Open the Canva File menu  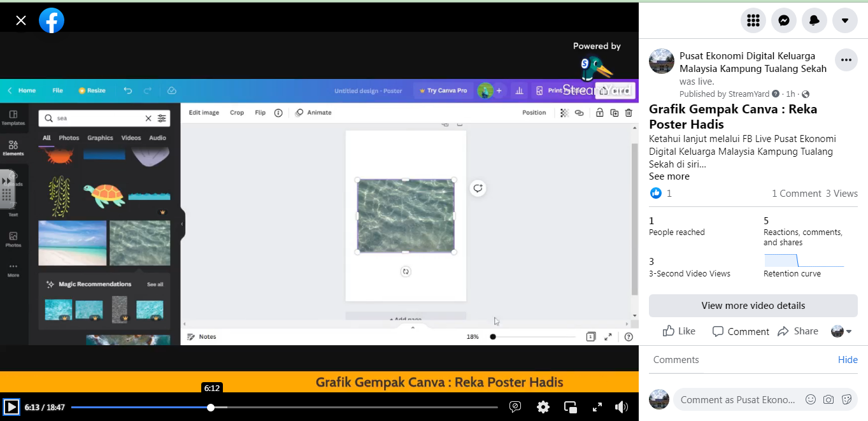tap(57, 90)
